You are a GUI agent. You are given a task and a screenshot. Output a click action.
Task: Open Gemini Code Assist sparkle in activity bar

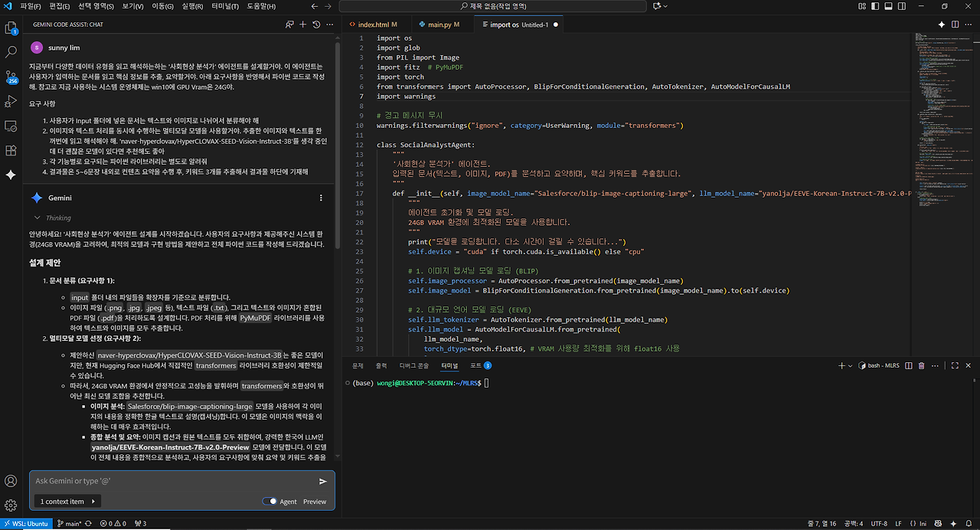coord(11,175)
